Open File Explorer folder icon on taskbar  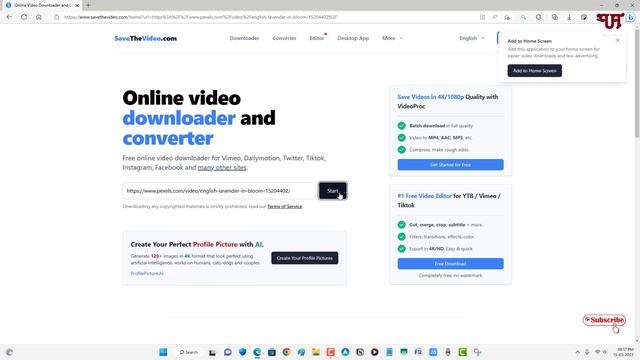pos(316,352)
